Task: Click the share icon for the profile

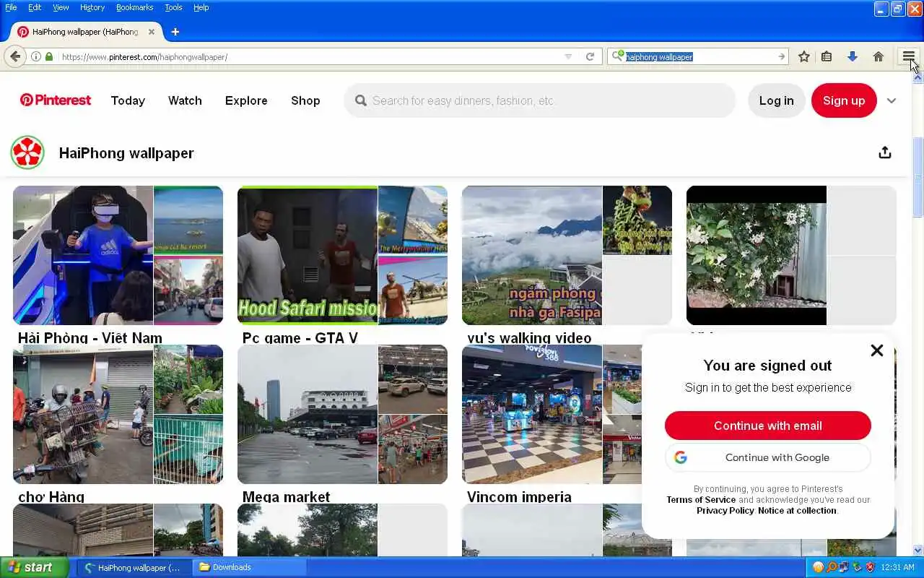Action: (x=885, y=152)
